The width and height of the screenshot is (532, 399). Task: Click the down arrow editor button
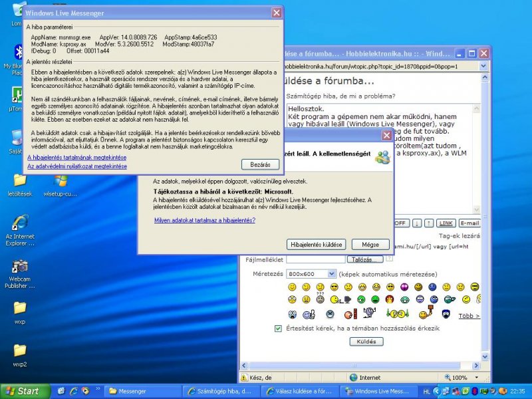tap(417, 223)
